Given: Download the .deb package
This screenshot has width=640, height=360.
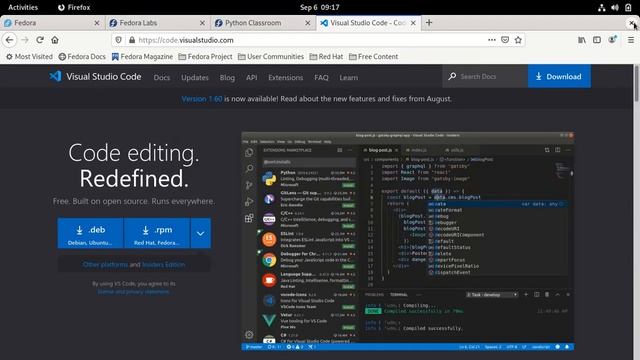Looking at the screenshot, I should (90, 233).
